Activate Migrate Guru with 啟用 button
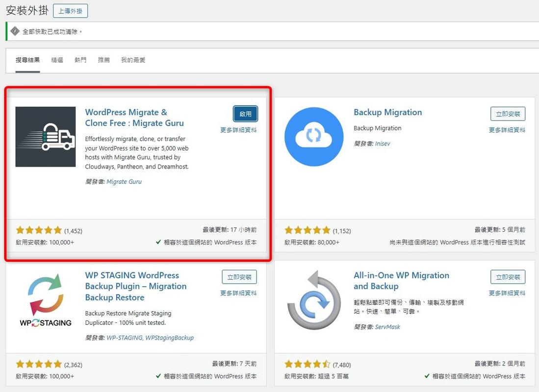The width and height of the screenshot is (539, 392). pos(245,114)
